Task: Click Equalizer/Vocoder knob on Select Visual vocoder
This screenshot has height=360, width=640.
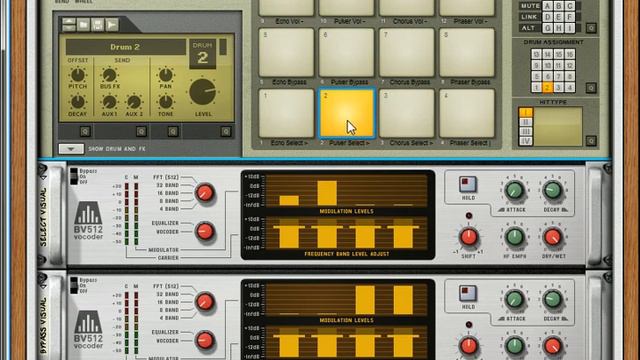Action: tap(204, 232)
